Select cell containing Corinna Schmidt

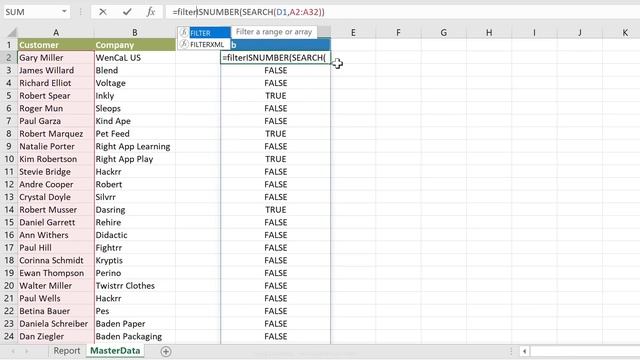(x=56, y=260)
